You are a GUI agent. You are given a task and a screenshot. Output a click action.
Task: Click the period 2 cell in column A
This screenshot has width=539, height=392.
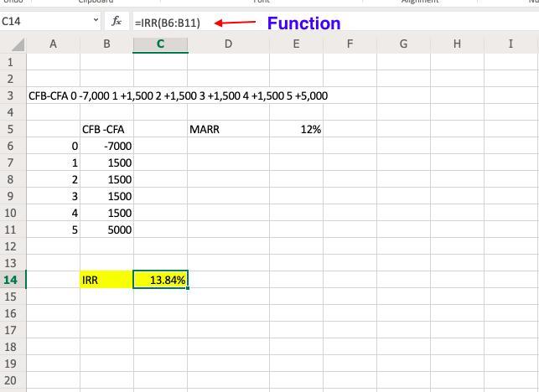53,179
